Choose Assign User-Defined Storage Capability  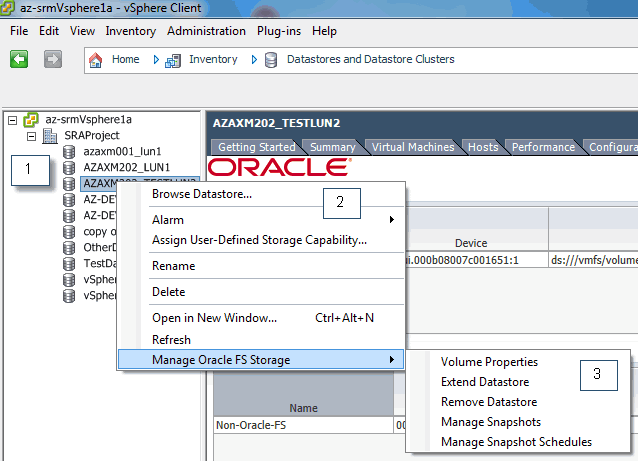[259, 240]
